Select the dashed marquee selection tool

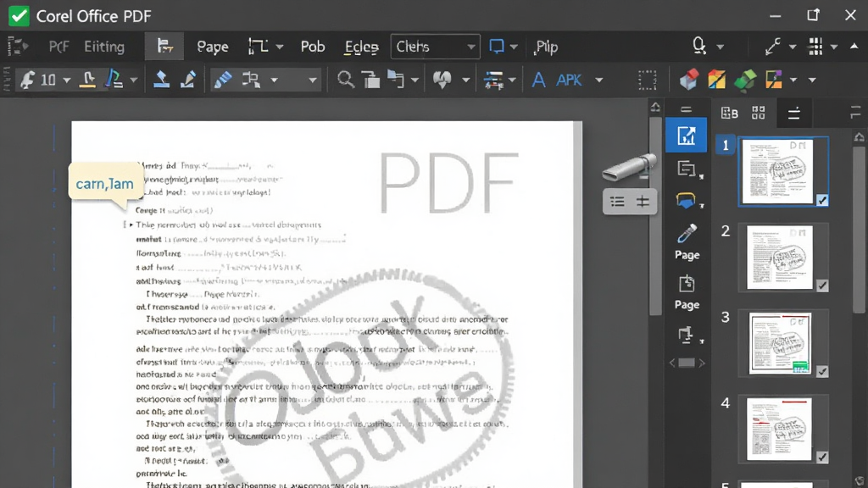pyautogui.click(x=647, y=80)
